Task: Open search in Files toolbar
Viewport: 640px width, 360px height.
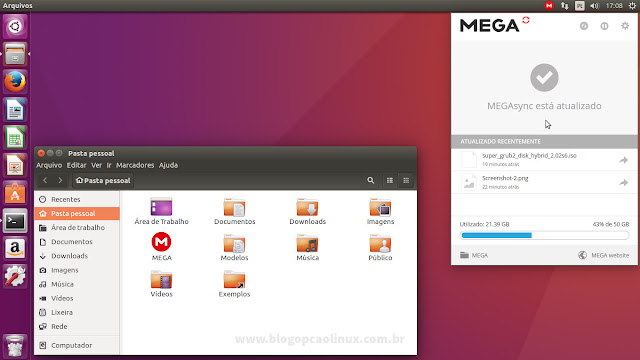Action: (x=371, y=180)
